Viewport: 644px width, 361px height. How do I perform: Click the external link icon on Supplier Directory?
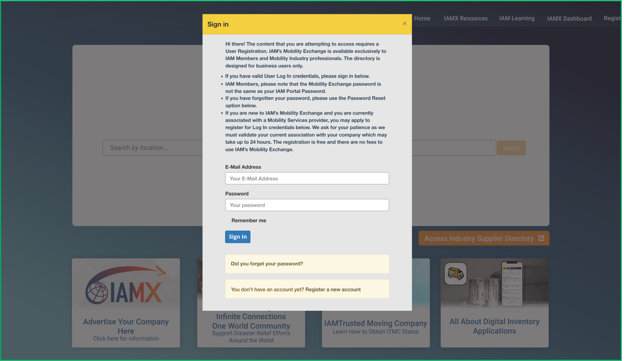pos(541,238)
